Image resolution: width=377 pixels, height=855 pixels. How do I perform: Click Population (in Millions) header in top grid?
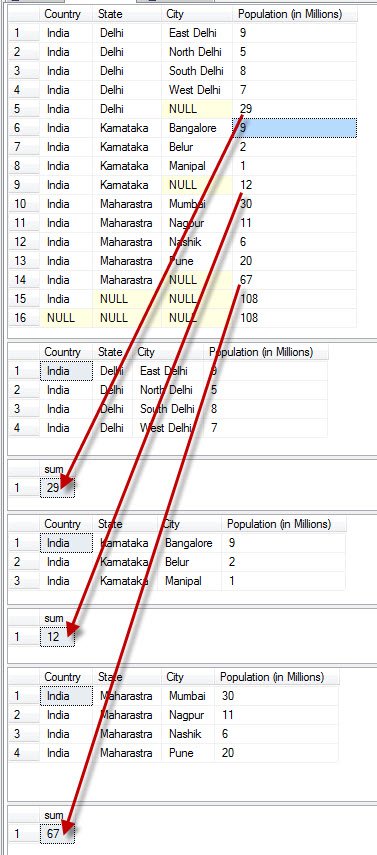[x=295, y=14]
